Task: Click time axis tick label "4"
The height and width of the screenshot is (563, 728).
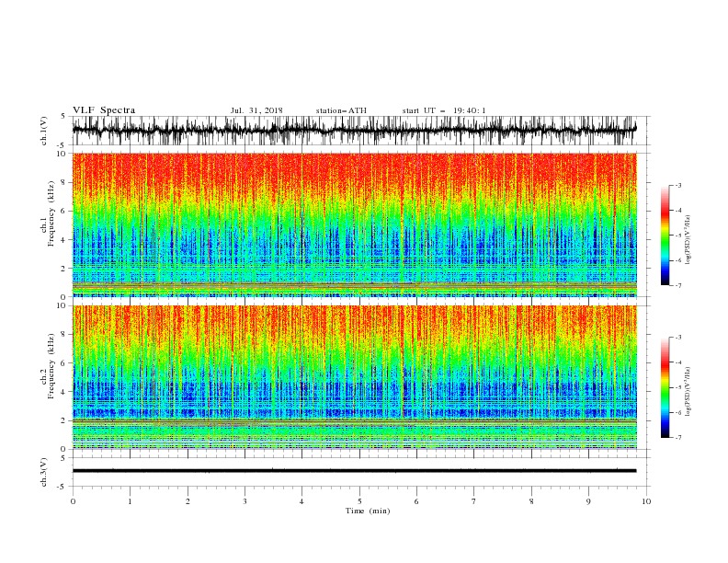Action: pyautogui.click(x=301, y=501)
